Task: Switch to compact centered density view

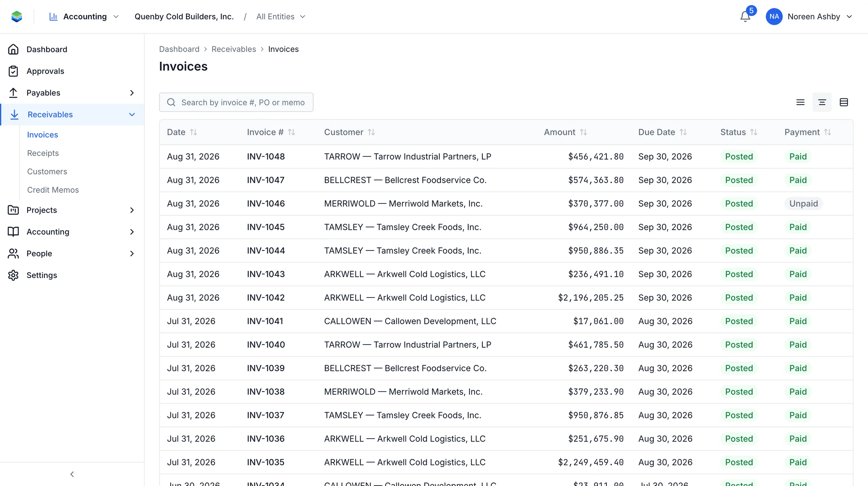Action: 822,102
